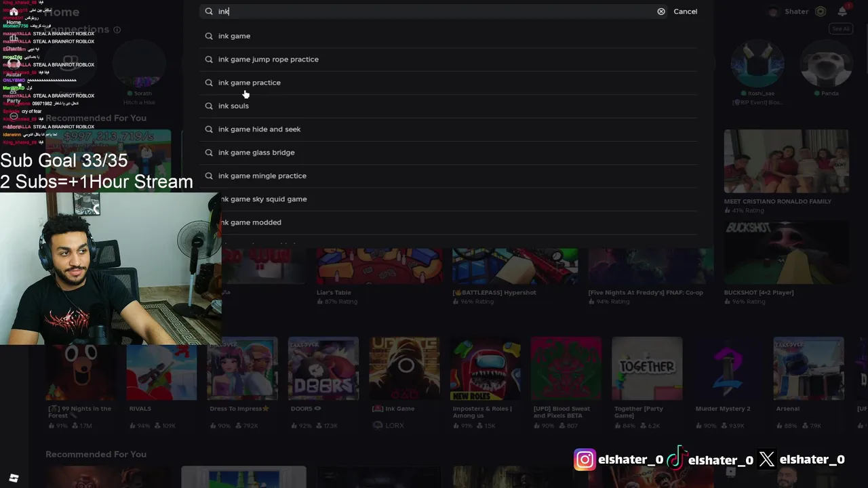Open the Panda friend avatar
This screenshot has width=868, height=488.
point(825,63)
